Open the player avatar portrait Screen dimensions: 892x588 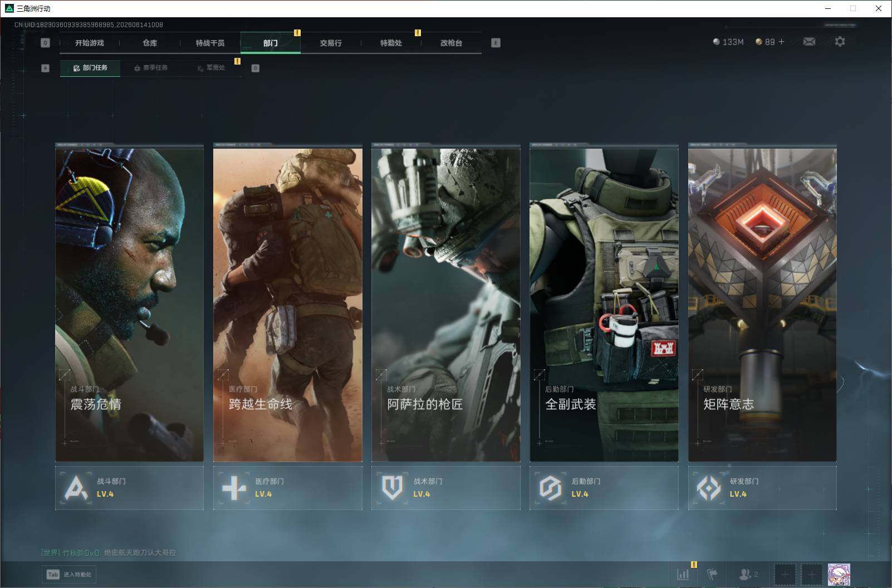coord(839,574)
